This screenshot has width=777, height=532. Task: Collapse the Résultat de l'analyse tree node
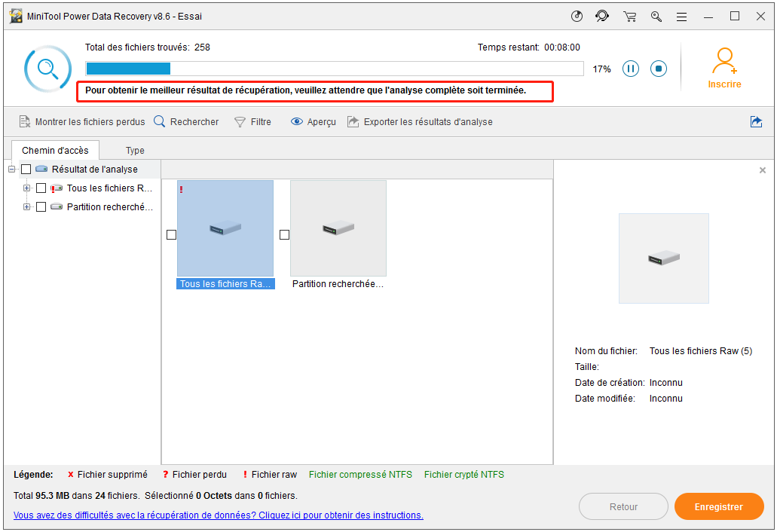12,170
